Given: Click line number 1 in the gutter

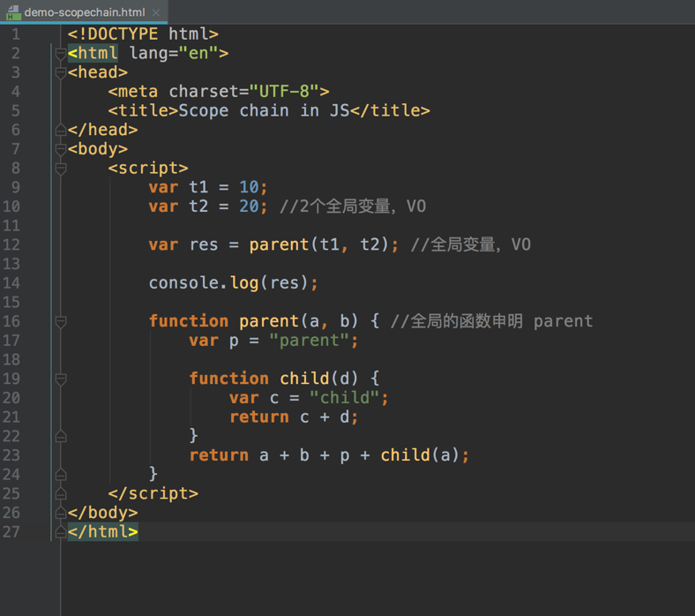Looking at the screenshot, I should click(x=16, y=34).
